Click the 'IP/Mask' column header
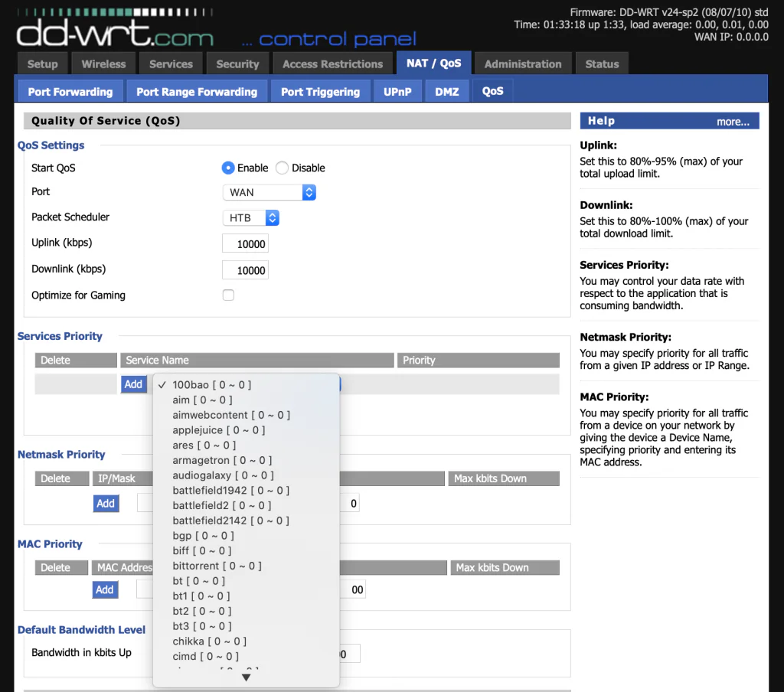The width and height of the screenshot is (784, 692). [x=122, y=478]
